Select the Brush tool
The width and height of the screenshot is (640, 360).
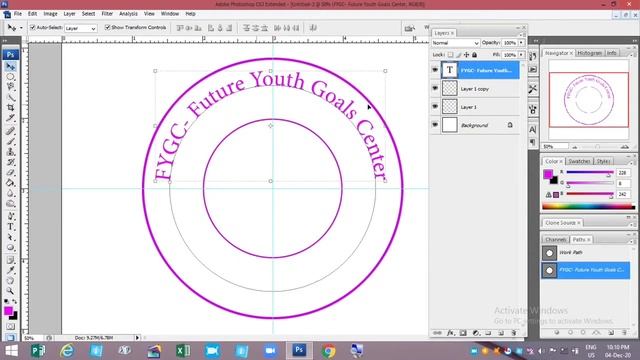pos(11,142)
